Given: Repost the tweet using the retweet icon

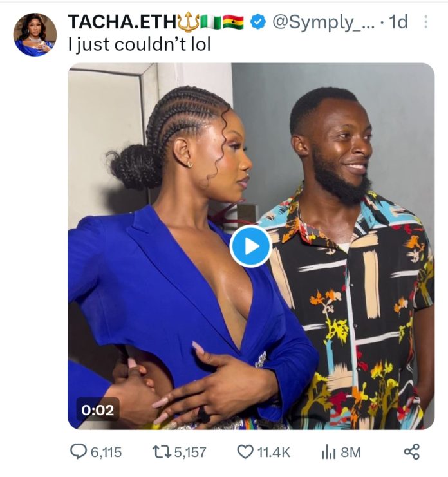Looking at the screenshot, I should pos(163,452).
